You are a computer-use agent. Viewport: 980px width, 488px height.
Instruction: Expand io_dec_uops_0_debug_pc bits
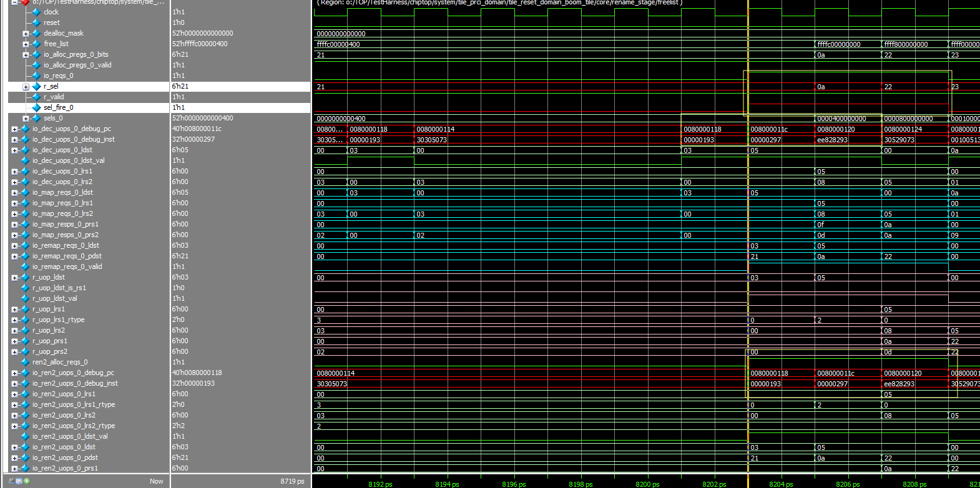click(14, 129)
